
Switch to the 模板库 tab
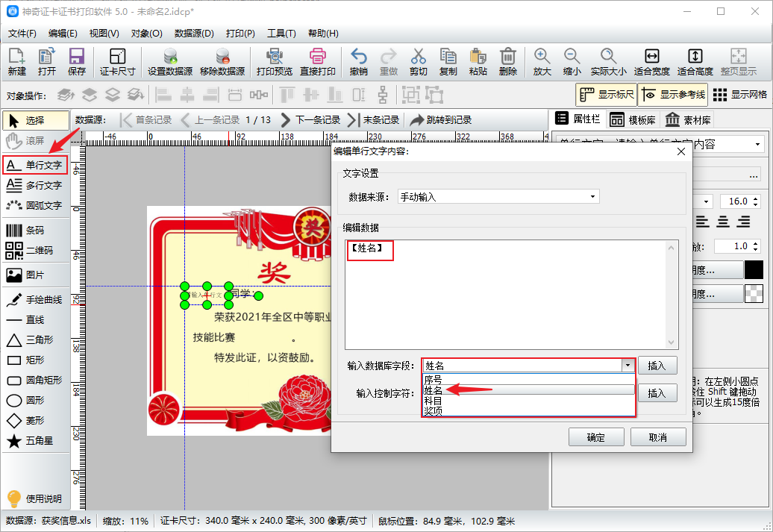click(633, 120)
